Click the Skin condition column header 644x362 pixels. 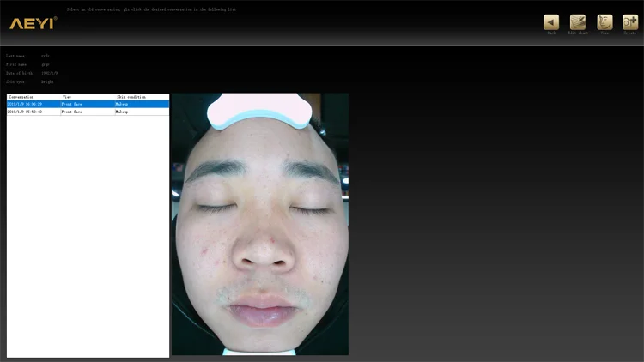tap(131, 97)
